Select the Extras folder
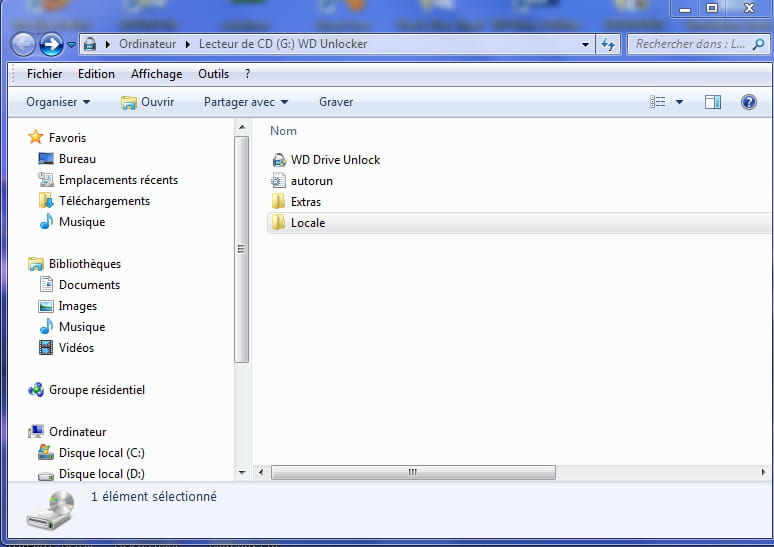 (x=296, y=202)
